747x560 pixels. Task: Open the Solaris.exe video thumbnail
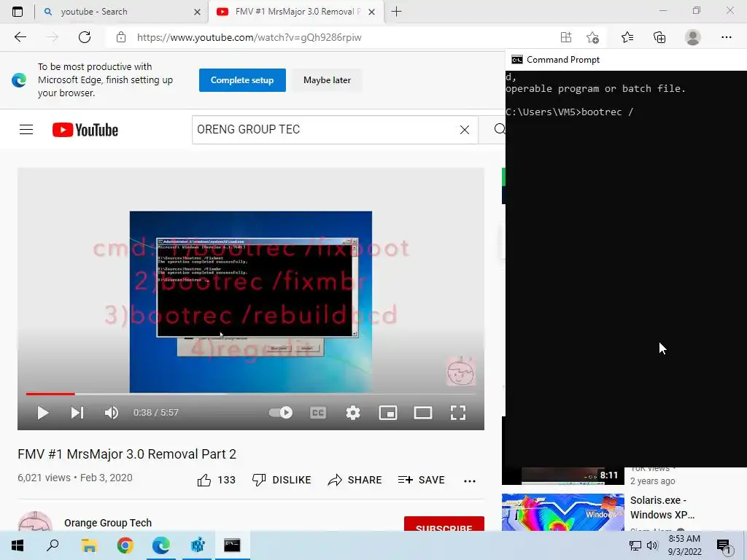(x=562, y=513)
